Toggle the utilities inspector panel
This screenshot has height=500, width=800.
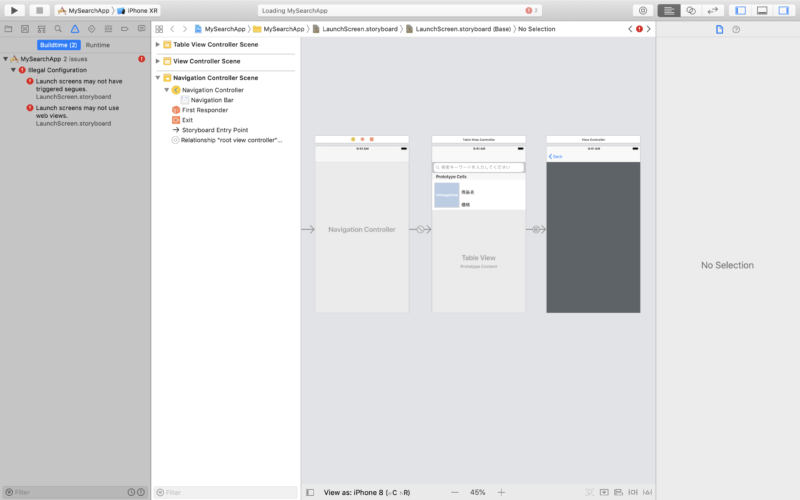point(784,10)
